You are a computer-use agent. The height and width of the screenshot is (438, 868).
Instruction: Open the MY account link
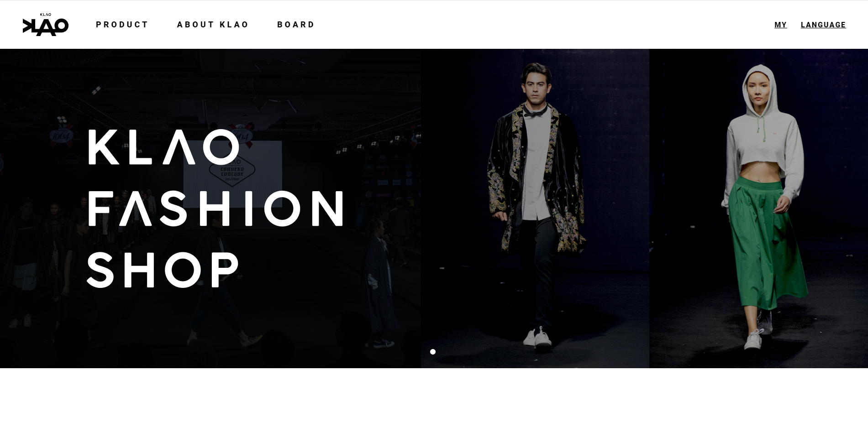coord(780,25)
